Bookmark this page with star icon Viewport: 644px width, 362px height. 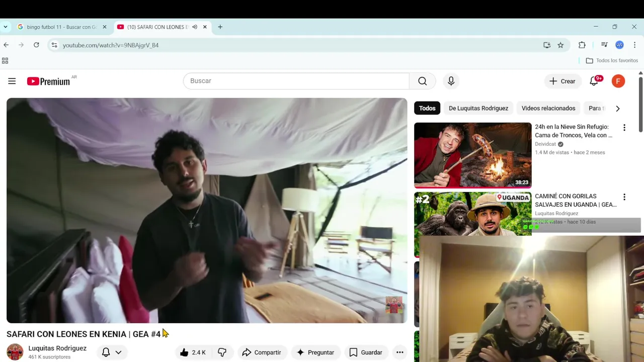click(560, 45)
